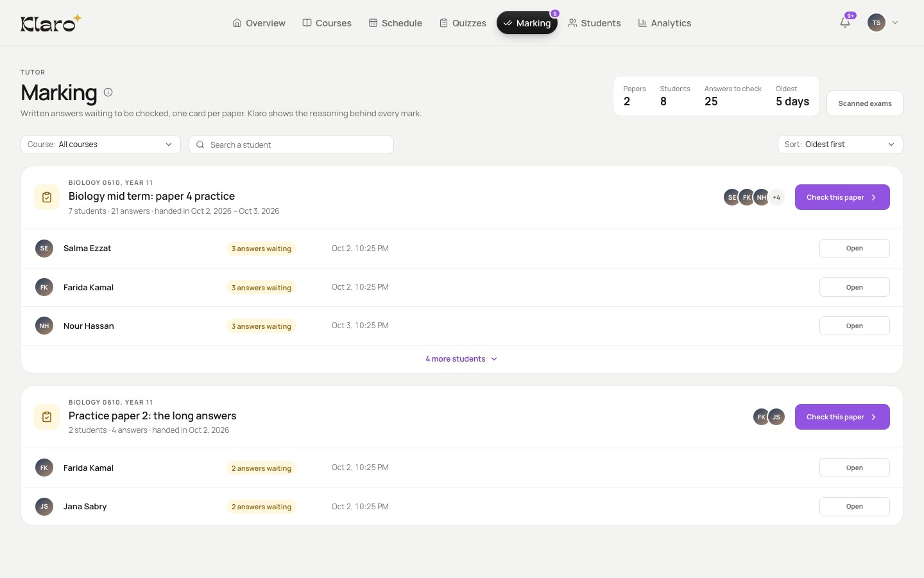
Task: Click the 3 answers waiting badge for Salma Ezzat
Action: click(x=261, y=249)
